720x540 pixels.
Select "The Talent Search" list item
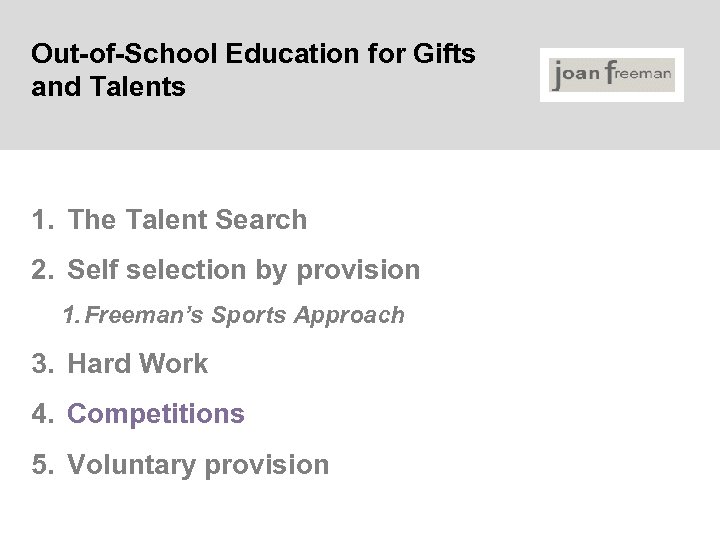187,220
